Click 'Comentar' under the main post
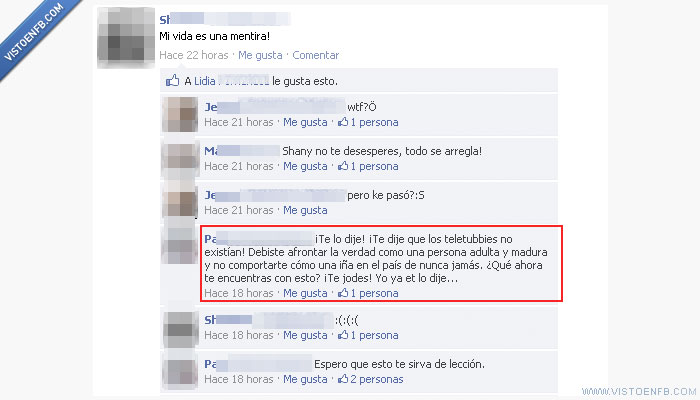The height and width of the screenshot is (400, 700). pos(316,55)
